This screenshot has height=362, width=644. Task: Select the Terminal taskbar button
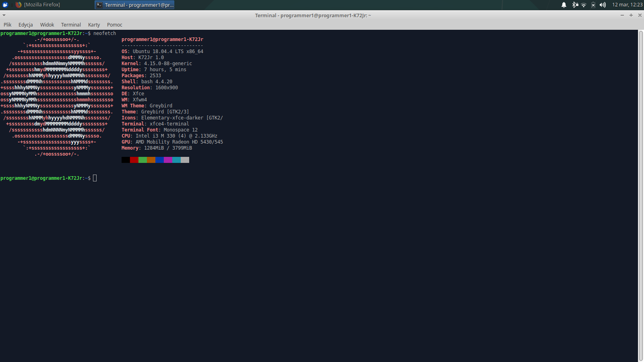(135, 5)
